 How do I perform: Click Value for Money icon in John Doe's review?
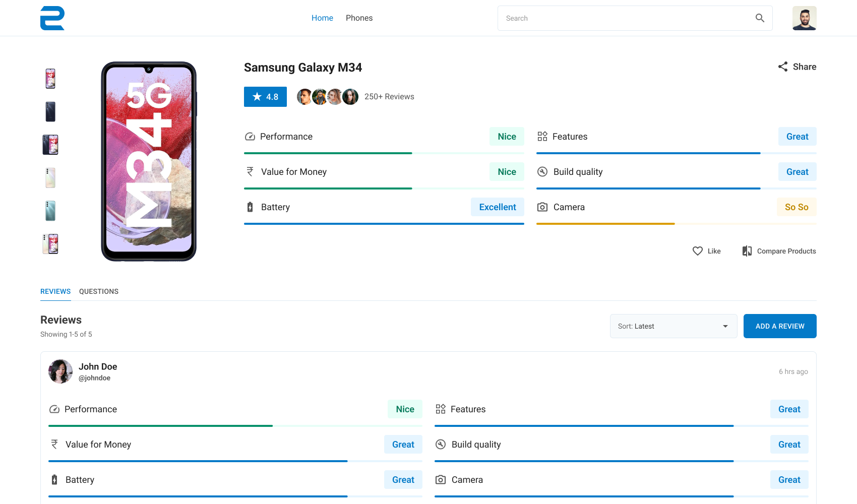(54, 445)
